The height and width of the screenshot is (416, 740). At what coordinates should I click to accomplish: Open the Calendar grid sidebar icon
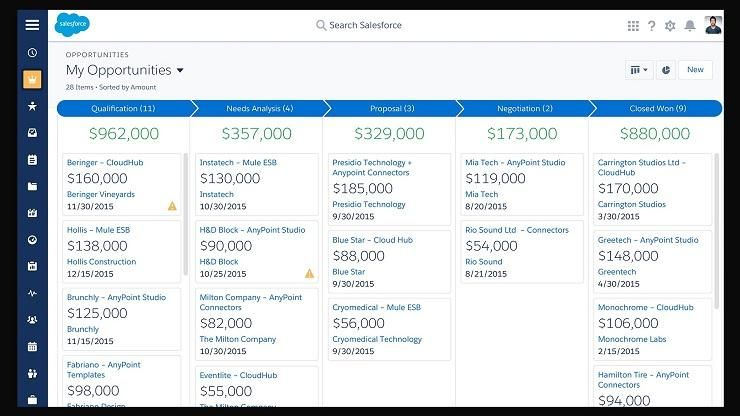click(32, 347)
